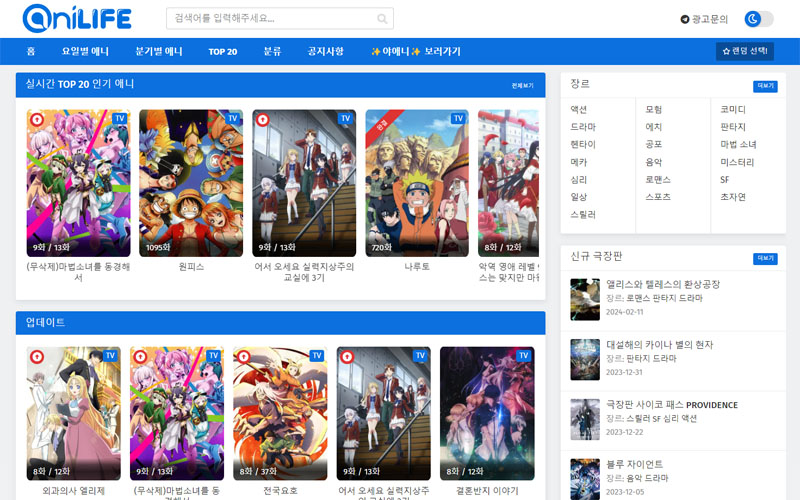Select the 스릴러 genre
This screenshot has width=800, height=500.
pyautogui.click(x=583, y=215)
